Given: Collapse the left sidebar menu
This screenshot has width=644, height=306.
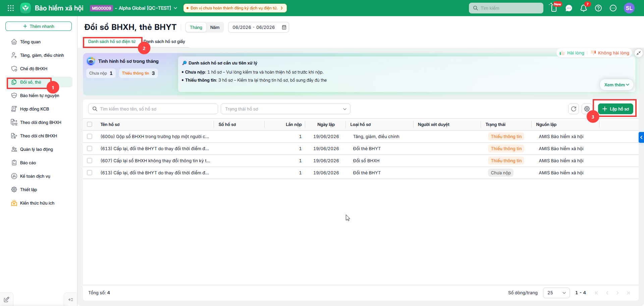Looking at the screenshot, I should point(71,299).
